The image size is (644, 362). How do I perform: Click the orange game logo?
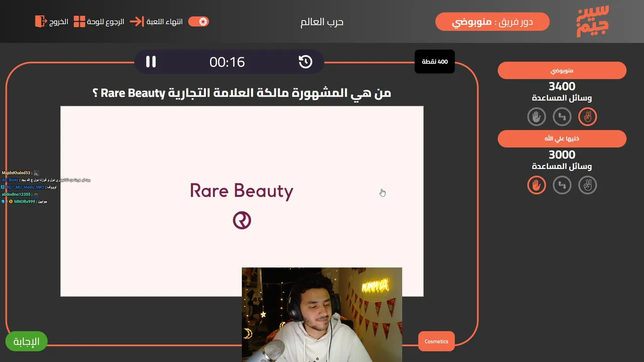pos(593,21)
